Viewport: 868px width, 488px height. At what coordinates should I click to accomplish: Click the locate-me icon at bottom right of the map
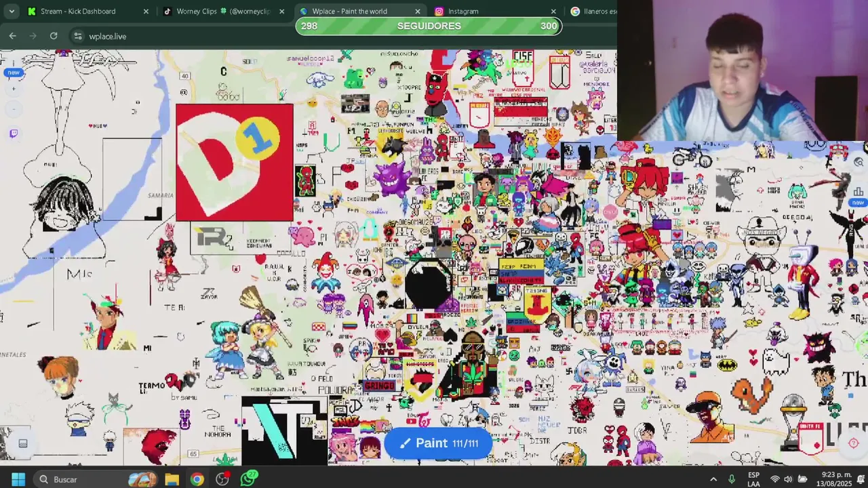point(854,443)
